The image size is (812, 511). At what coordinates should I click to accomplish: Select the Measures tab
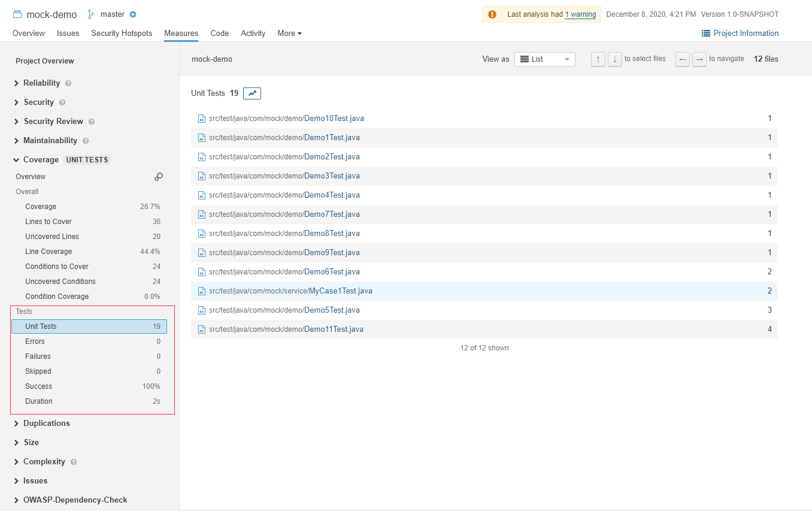point(181,34)
